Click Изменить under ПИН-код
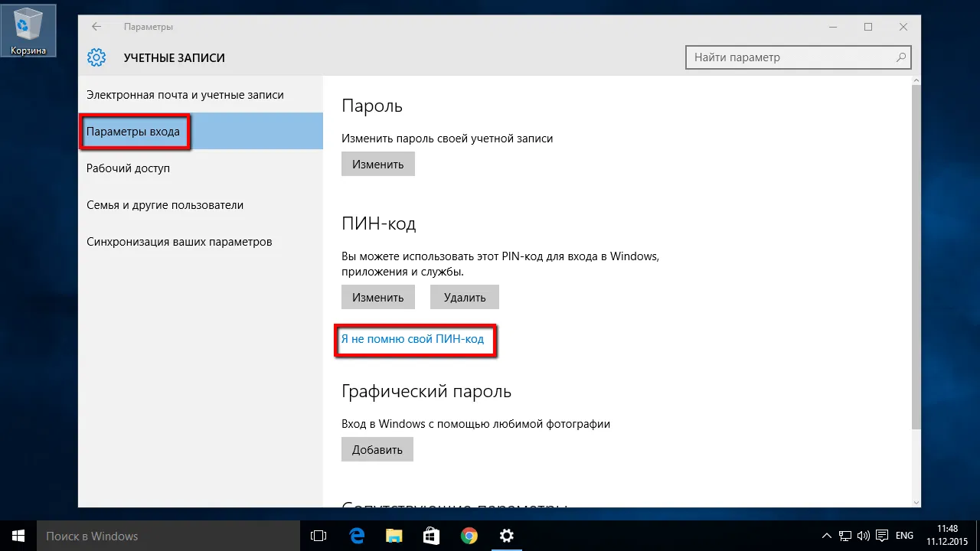Screen dimensions: 980x551 378,297
